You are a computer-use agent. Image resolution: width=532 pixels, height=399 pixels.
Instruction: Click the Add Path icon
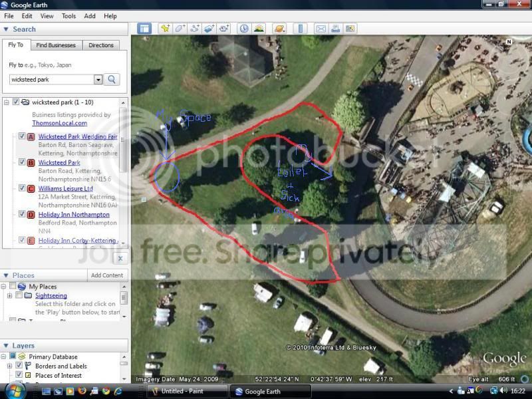tap(195, 29)
